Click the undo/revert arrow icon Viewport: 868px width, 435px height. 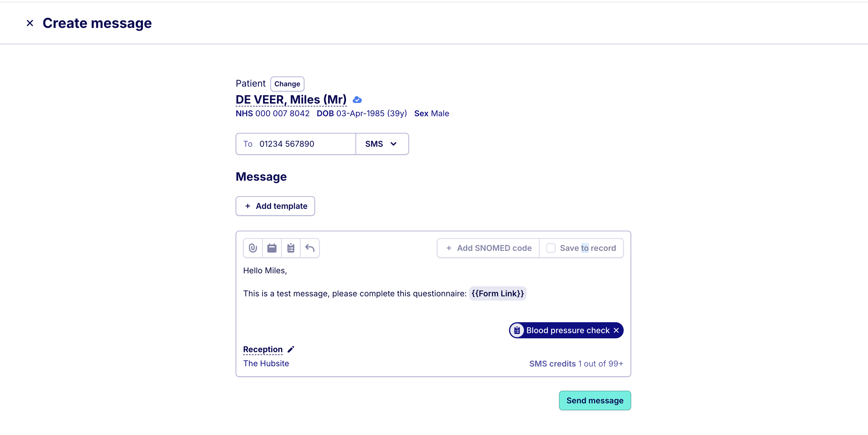point(309,248)
